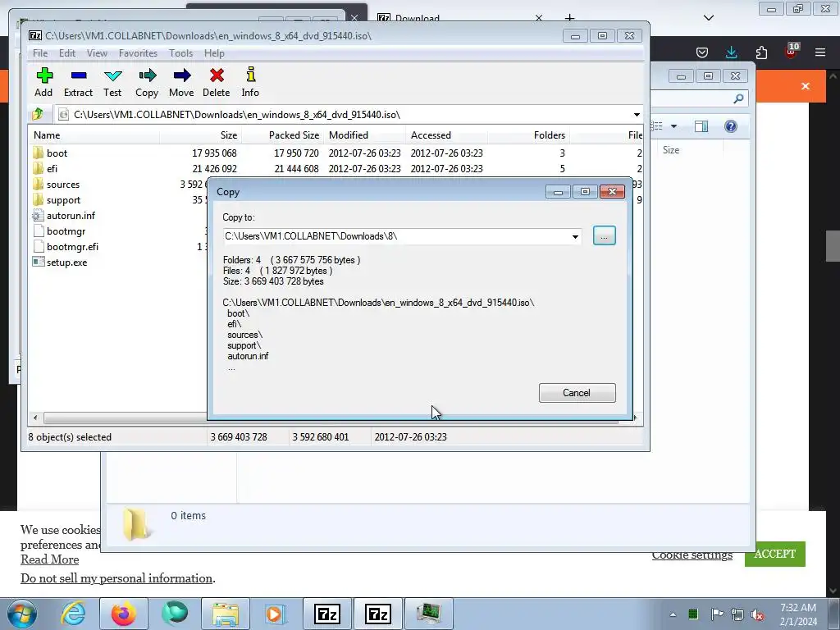Run the Test toolbar icon
Viewport: 840px width, 630px height.
[112, 75]
